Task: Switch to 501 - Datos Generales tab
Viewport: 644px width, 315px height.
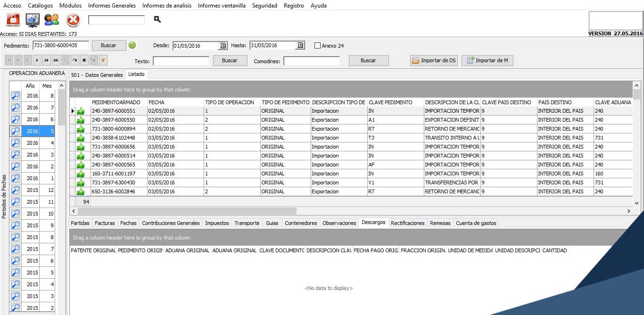Action: (x=97, y=75)
